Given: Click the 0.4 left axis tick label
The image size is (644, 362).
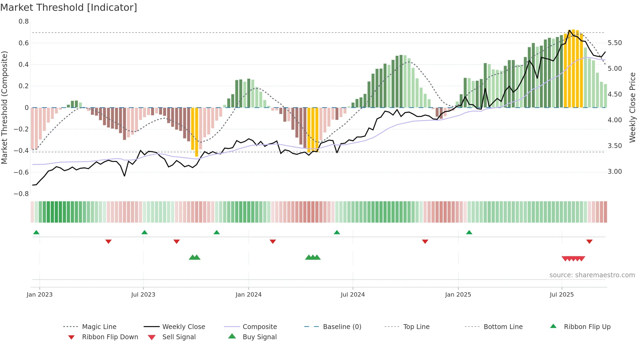Looking at the screenshot, I should pyautogui.click(x=24, y=64).
